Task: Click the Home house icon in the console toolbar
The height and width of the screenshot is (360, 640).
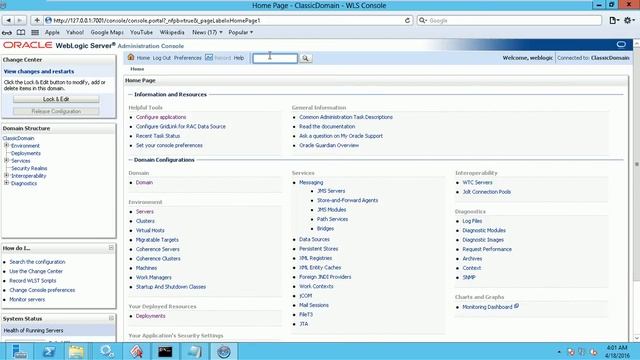Action: 131,57
